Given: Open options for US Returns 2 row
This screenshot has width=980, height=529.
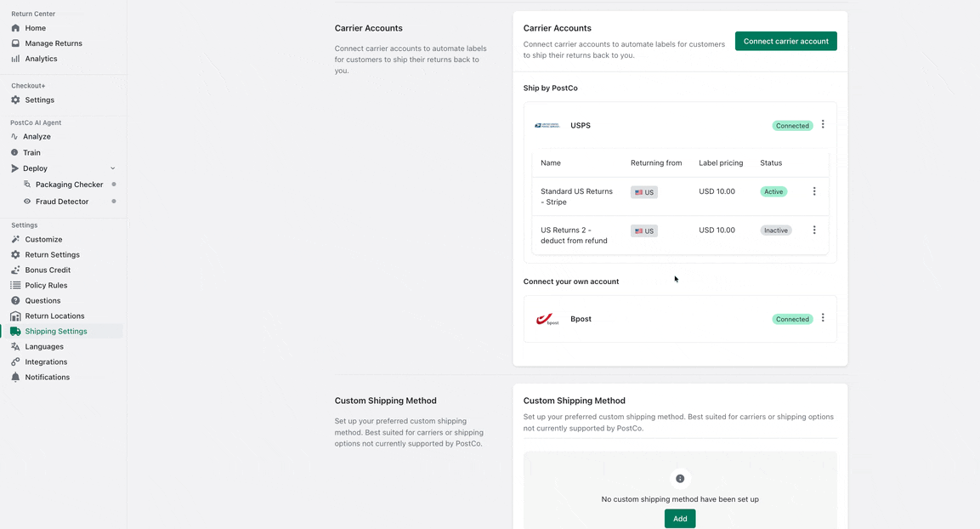Looking at the screenshot, I should coord(814,230).
